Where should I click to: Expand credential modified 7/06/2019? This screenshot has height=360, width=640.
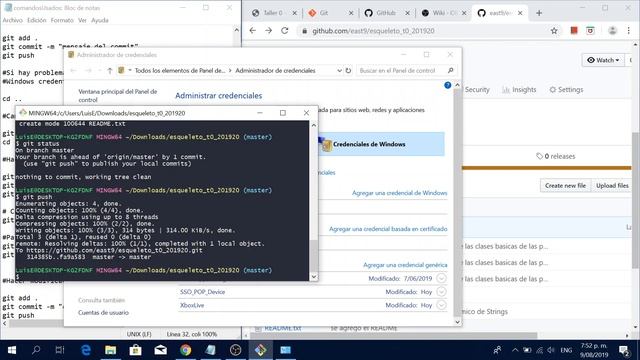click(x=441, y=278)
